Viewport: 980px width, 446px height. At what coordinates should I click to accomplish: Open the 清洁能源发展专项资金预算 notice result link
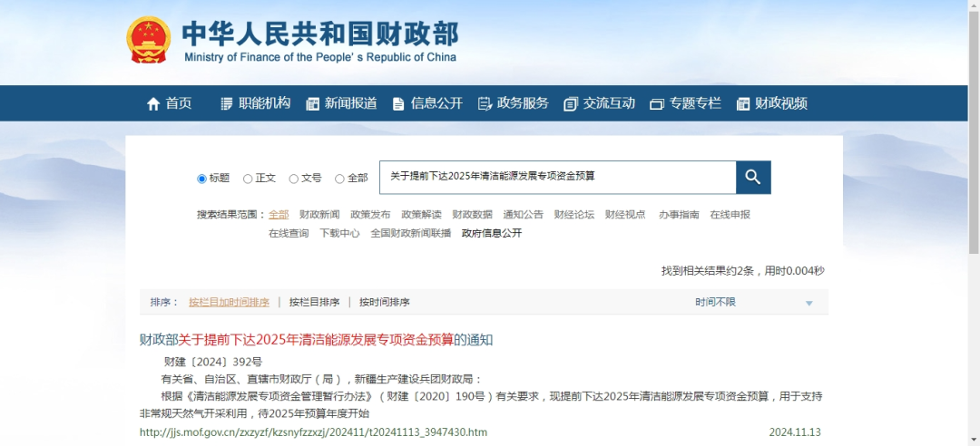tap(316, 340)
